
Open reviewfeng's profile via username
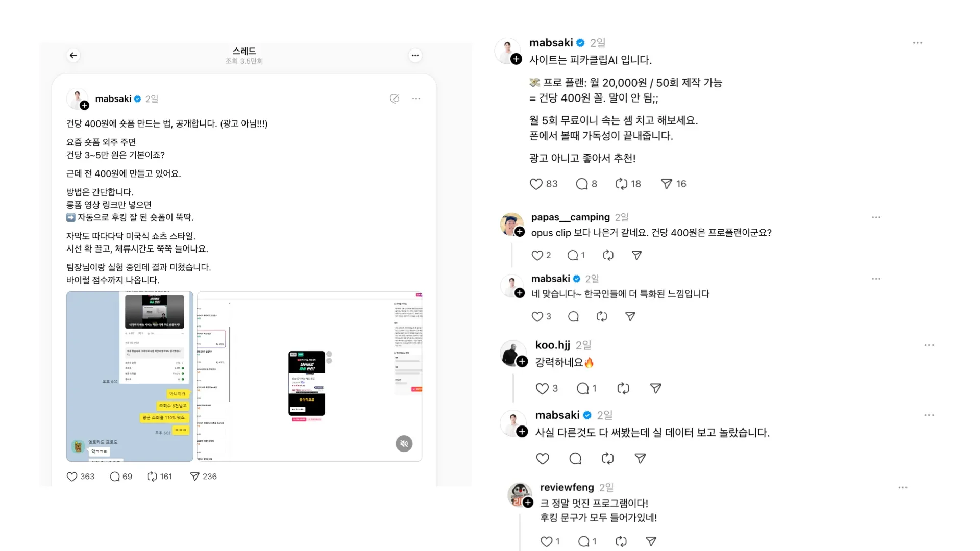point(567,488)
